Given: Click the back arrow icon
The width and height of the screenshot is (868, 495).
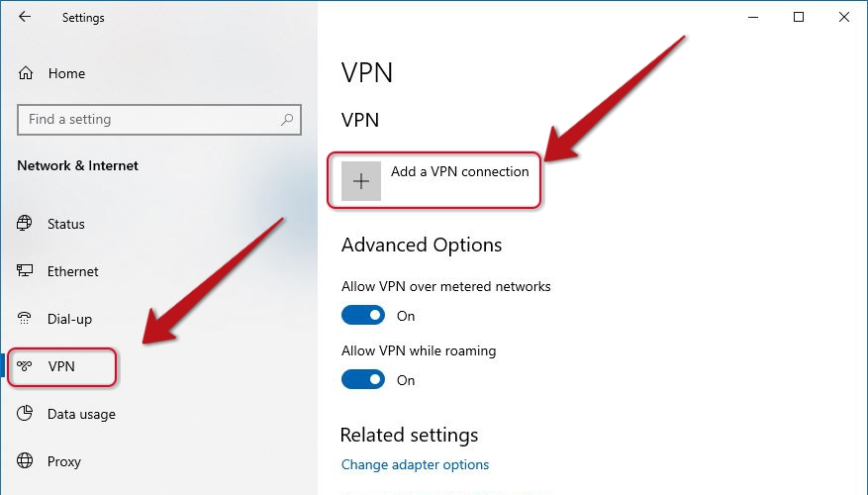Looking at the screenshot, I should [25, 17].
